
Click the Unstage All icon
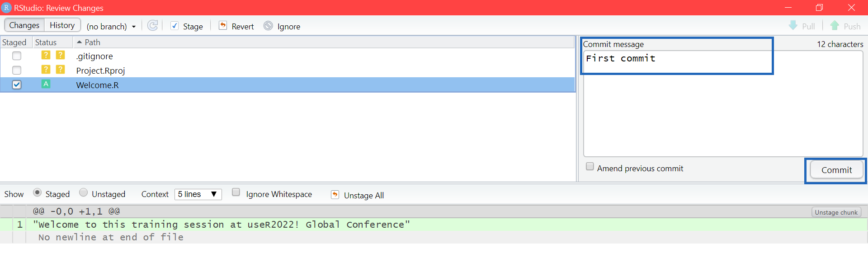coord(335,194)
